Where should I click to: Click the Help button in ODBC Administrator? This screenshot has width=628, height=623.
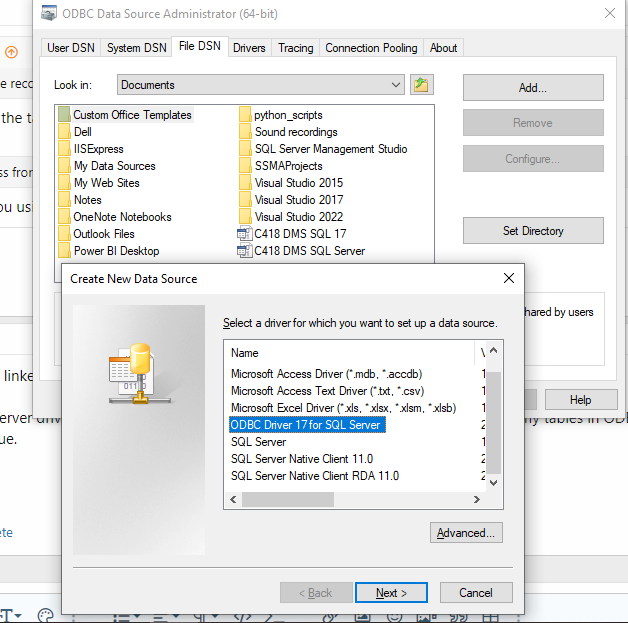point(581,400)
